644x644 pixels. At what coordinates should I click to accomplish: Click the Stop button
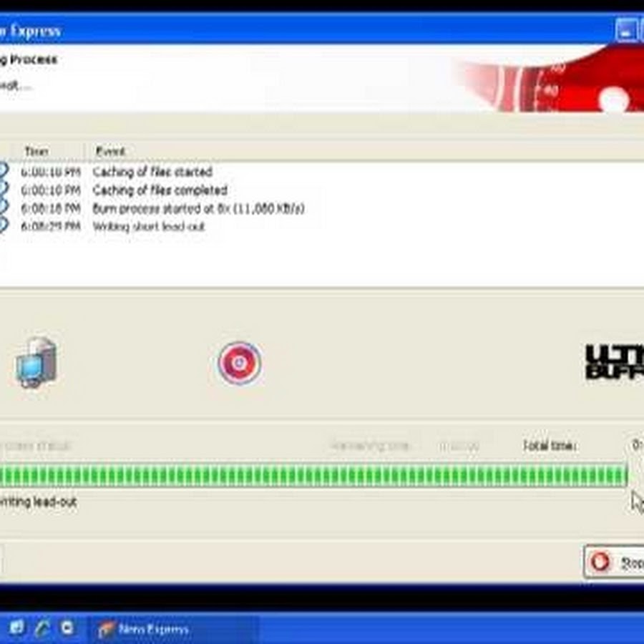pos(615,562)
